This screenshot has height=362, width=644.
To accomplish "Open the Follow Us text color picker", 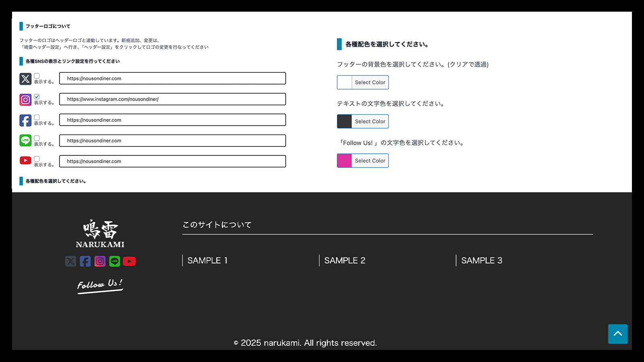I will (369, 160).
